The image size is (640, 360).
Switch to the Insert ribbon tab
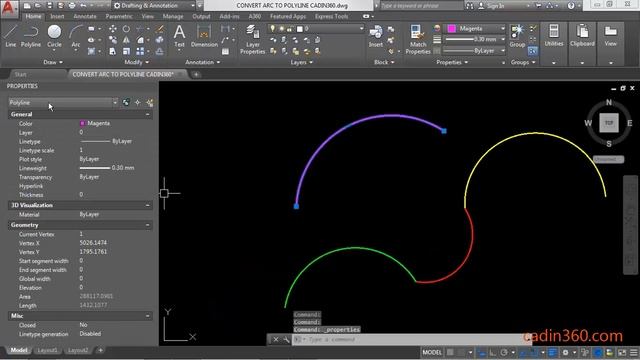click(x=57, y=17)
